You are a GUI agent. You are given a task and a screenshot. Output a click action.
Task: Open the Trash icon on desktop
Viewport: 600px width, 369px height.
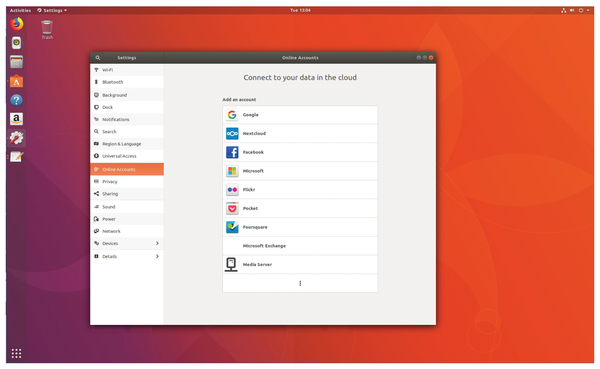pos(47,29)
